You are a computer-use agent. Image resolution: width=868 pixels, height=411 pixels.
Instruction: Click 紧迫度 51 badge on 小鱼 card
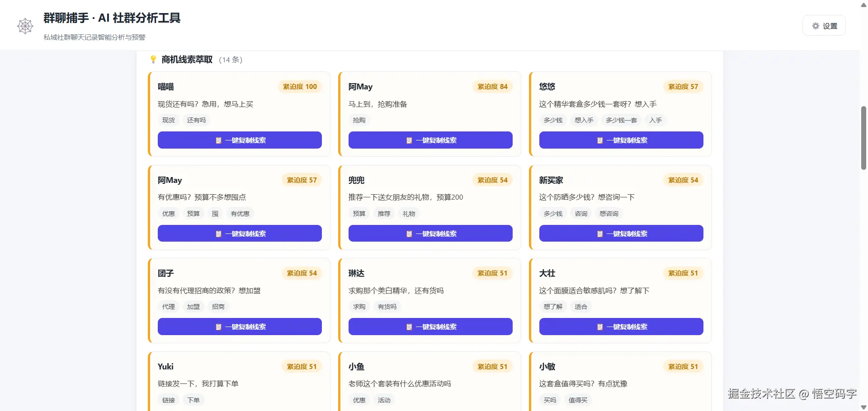[x=492, y=366]
